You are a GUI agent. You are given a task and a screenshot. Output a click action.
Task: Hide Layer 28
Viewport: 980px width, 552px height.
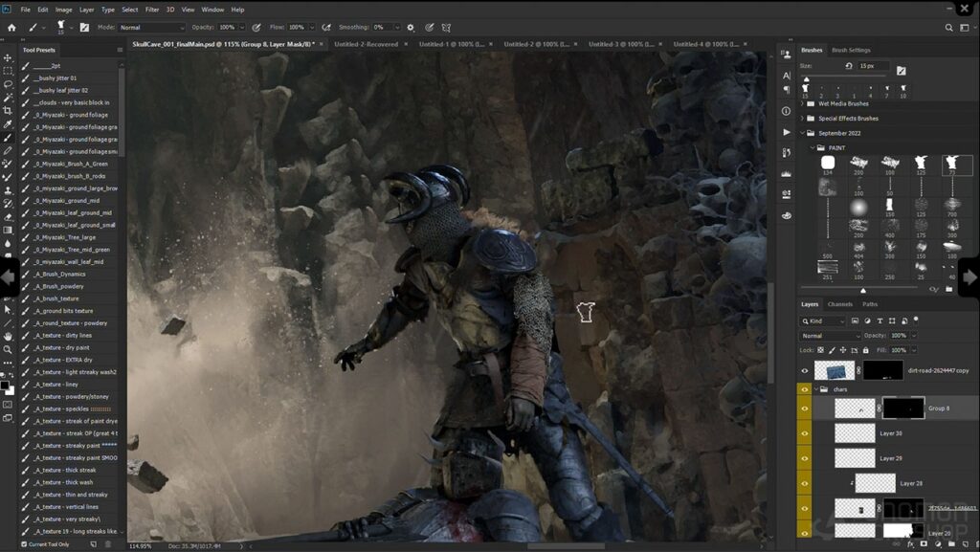[x=804, y=483]
